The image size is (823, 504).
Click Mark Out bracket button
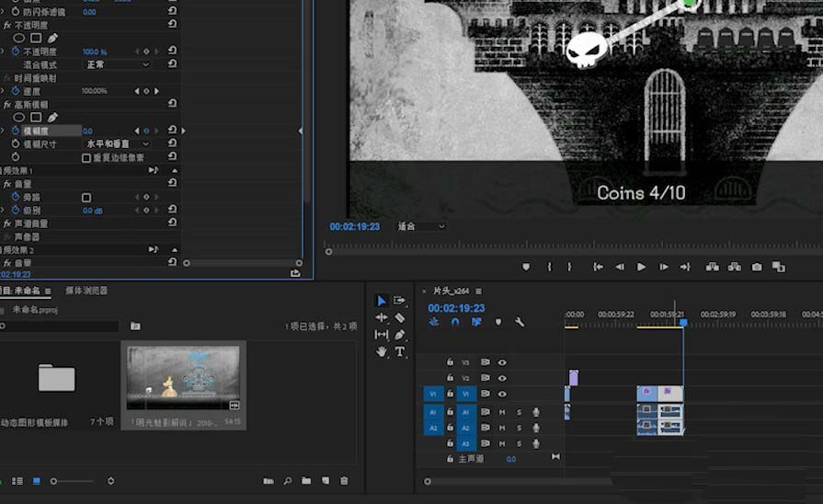[569, 267]
